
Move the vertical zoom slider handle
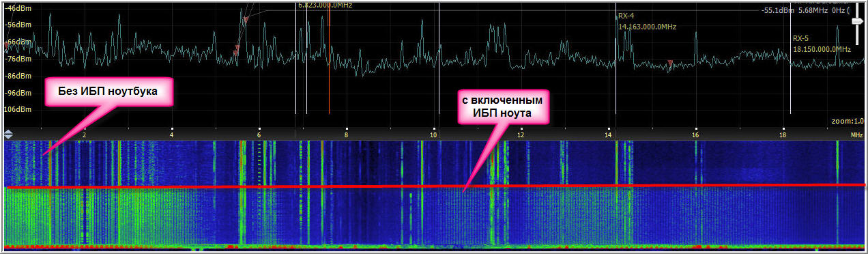point(857,22)
